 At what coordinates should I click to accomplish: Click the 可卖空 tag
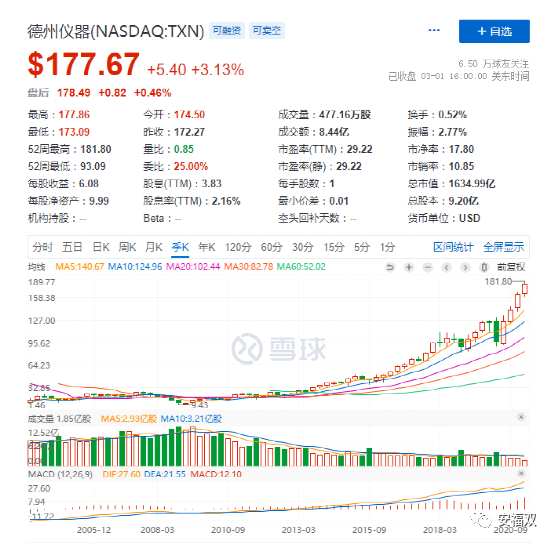[x=267, y=31]
